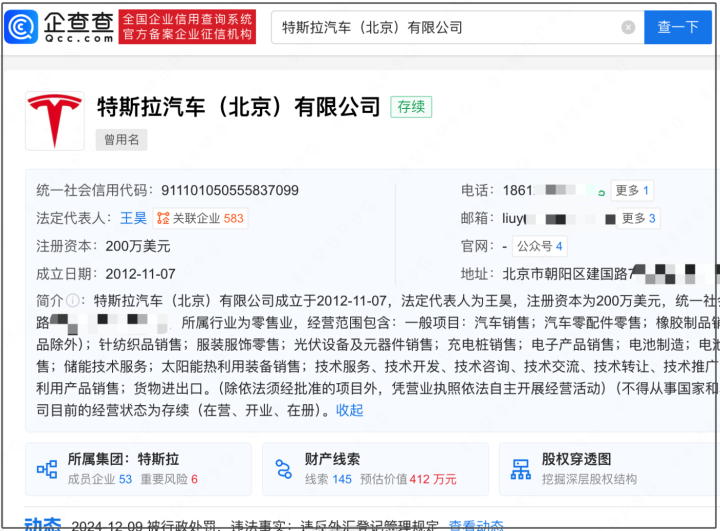Screen dimensions: 720x531
Task: Click registered capital 200万美元 value
Action: coord(138,246)
